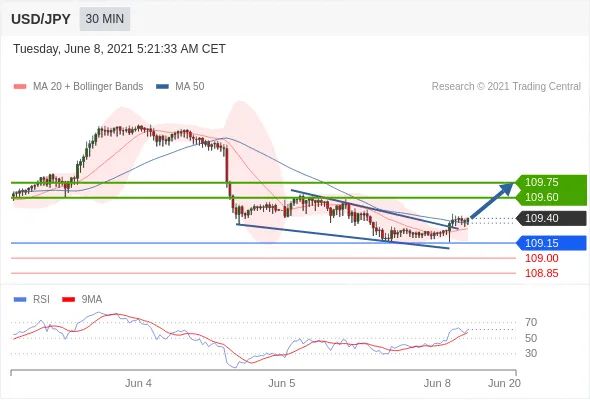
Task: Click the Research 2021 Trading Central credit
Action: click(506, 87)
